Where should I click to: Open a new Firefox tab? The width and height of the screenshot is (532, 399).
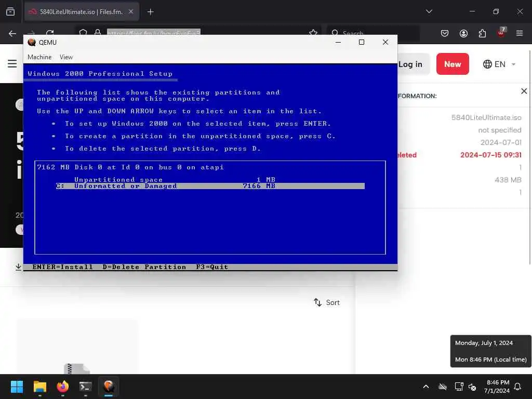pos(150,12)
